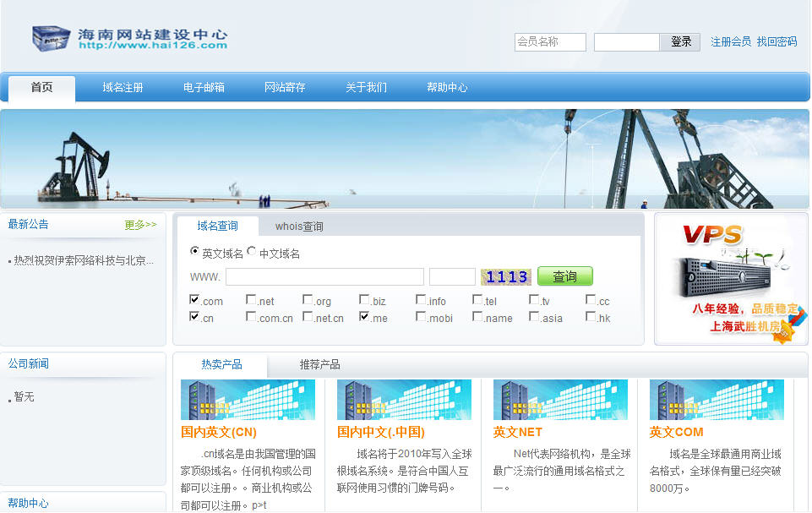Open 帮助中心 in the navigation bar
812x513 pixels.
447,88
